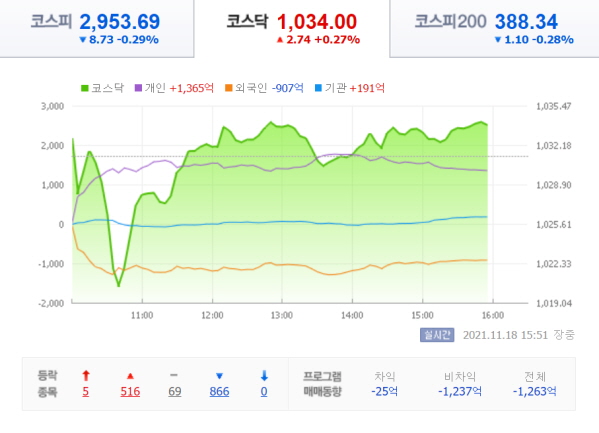Click the 13:00 axis label

coord(282,315)
